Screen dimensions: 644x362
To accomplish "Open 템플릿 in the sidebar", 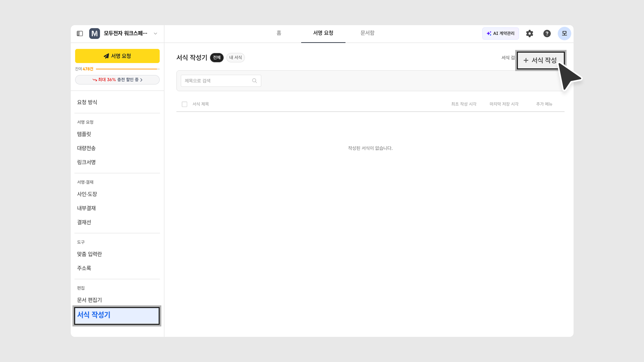I will pos(84,134).
